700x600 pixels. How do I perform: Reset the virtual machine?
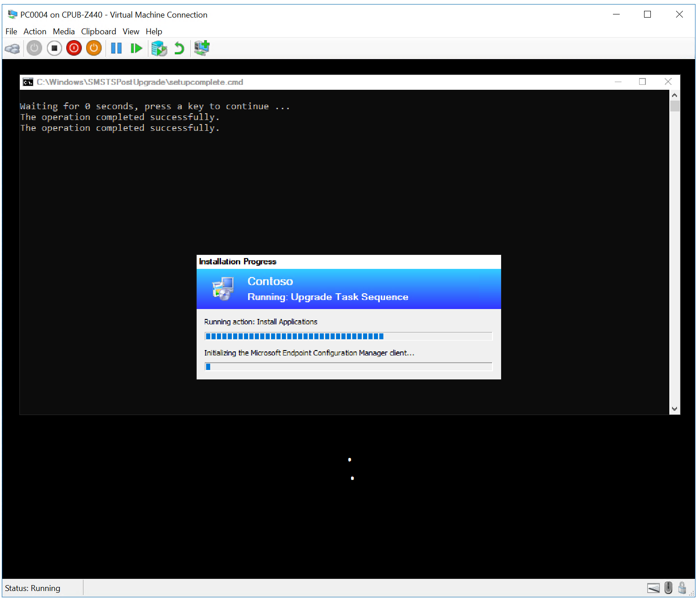(136, 48)
